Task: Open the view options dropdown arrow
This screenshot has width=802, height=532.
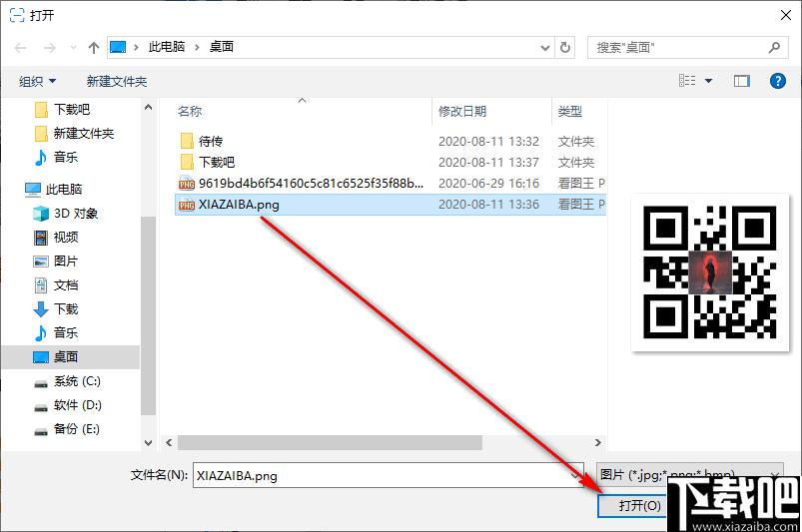Action: 709,81
